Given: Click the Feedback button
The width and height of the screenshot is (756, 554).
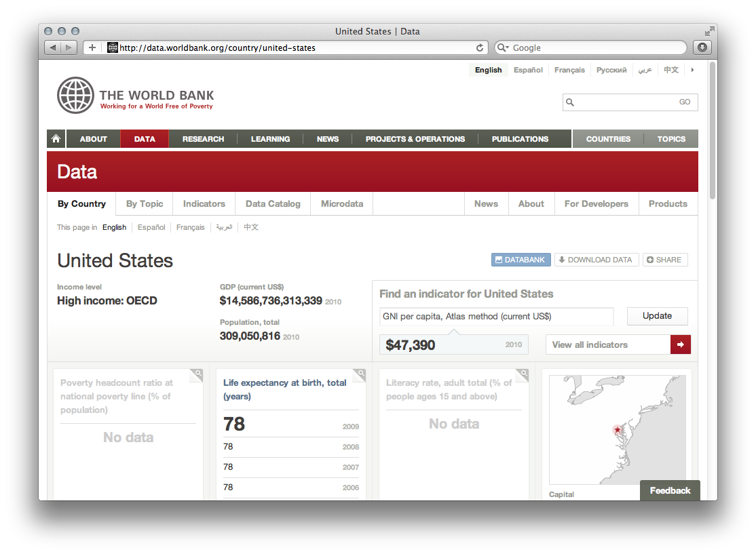Looking at the screenshot, I should click(670, 490).
